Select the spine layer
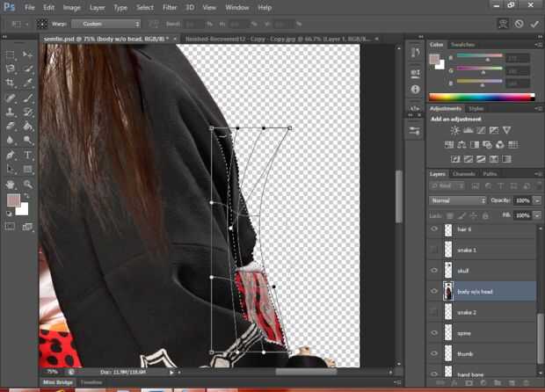 482,333
